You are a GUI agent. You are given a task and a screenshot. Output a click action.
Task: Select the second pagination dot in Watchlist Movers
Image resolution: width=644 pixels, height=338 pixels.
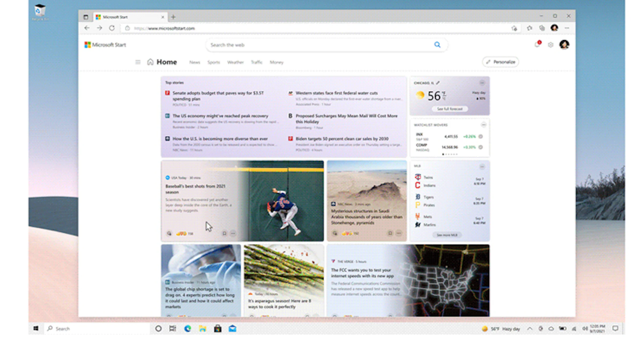point(446,154)
